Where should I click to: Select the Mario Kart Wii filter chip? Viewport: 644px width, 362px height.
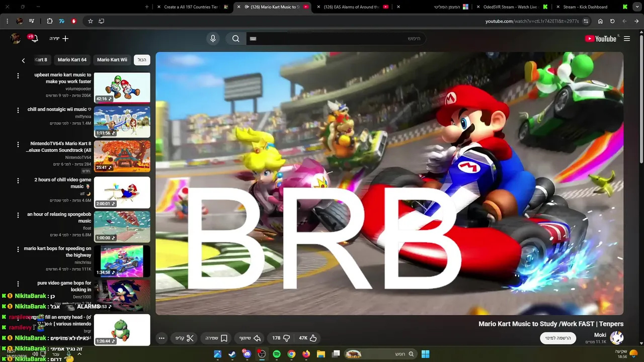point(112,60)
